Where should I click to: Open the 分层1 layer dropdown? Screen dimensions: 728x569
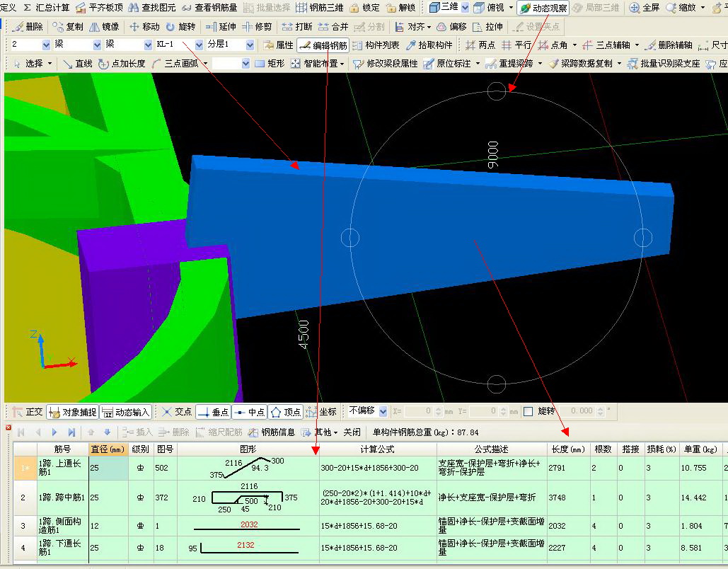(x=250, y=45)
